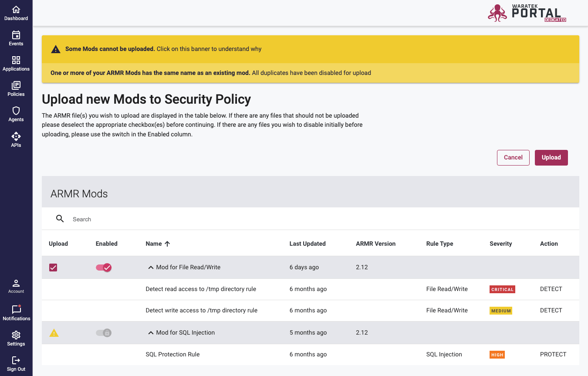Click the ARMR Mods section heading
Screen dimensions: 588x376
pos(79,194)
